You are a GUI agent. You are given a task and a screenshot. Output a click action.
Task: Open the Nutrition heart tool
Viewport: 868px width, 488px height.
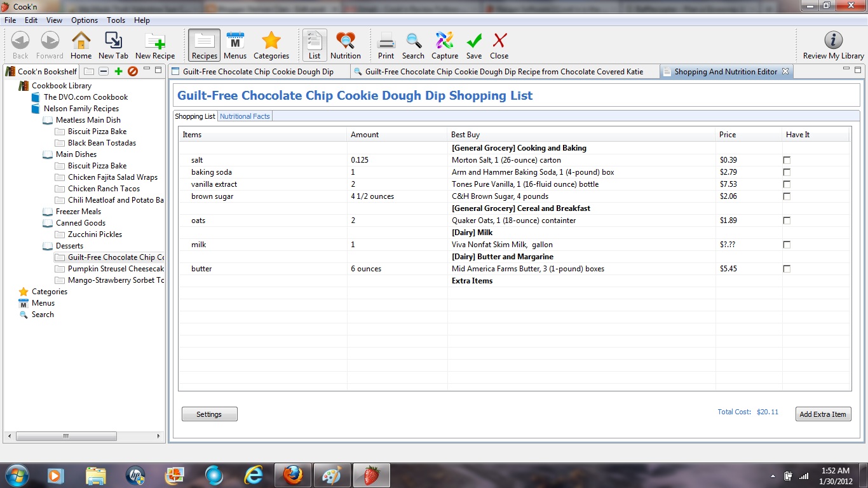[346, 45]
